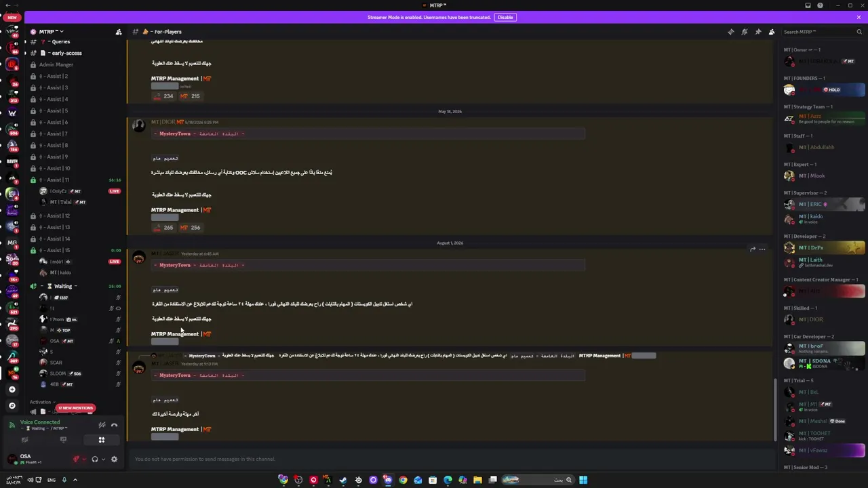
Task: Open Google Chrome from the taskbar
Action: pos(403,480)
